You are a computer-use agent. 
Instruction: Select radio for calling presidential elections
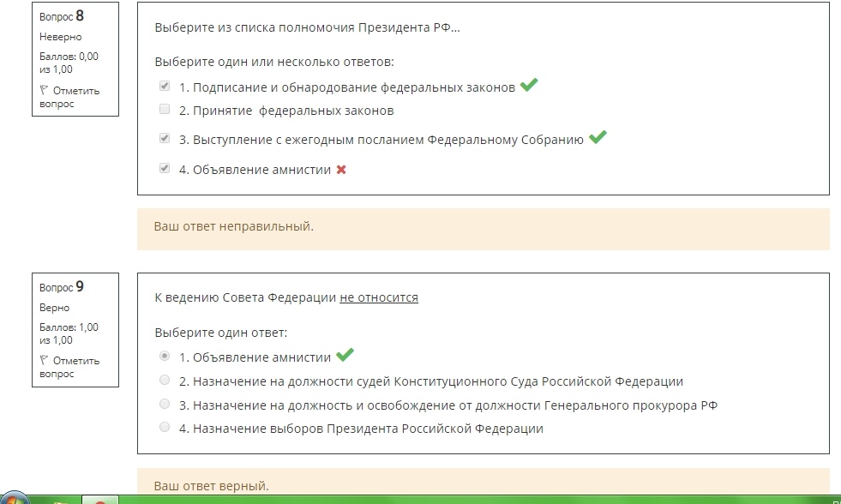(165, 428)
